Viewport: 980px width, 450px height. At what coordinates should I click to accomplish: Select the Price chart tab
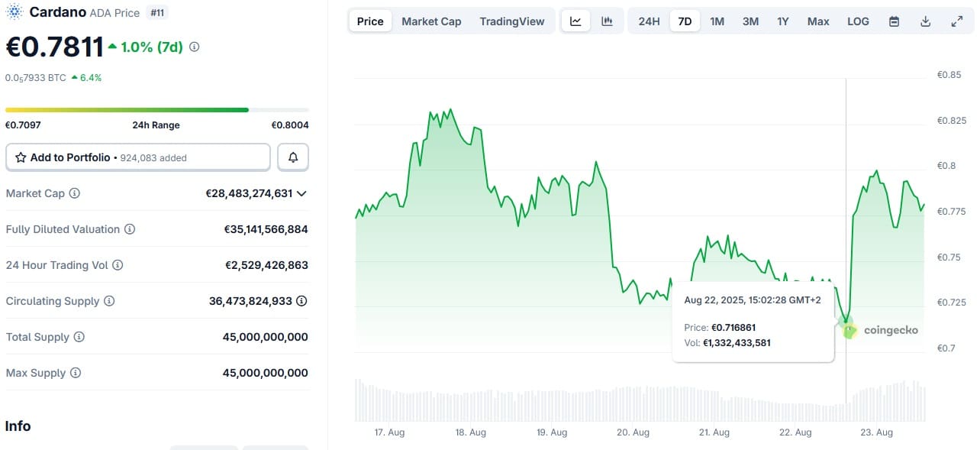pos(370,21)
